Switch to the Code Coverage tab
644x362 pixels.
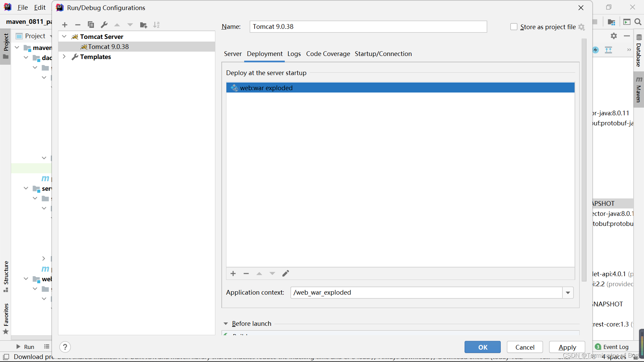[x=328, y=54]
